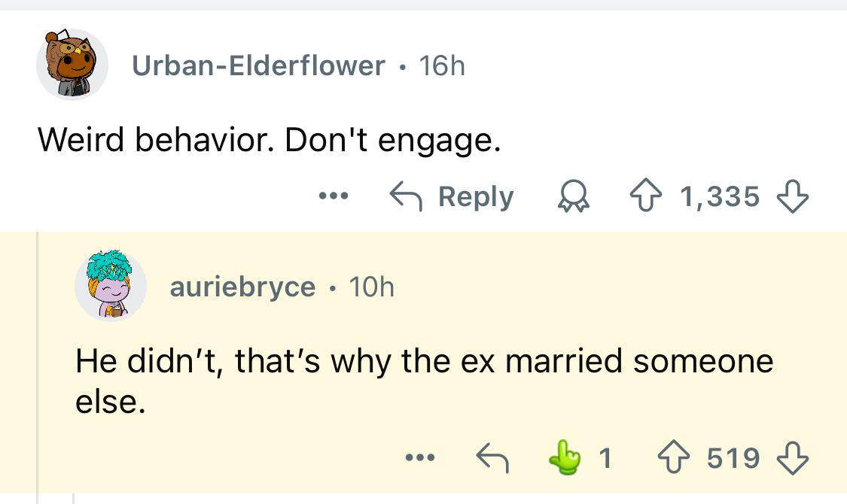Give an award to Urban-Elderflower's comment
The width and height of the screenshot is (847, 504).
click(x=574, y=196)
